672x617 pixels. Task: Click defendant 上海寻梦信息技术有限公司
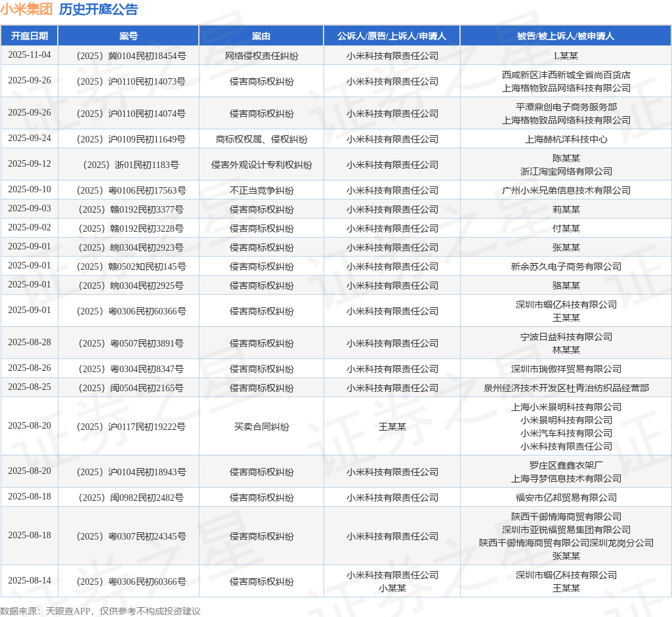pos(566,478)
